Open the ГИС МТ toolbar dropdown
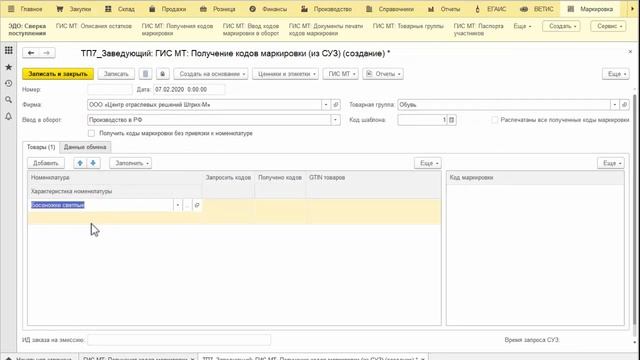640x360 pixels. pos(340,74)
